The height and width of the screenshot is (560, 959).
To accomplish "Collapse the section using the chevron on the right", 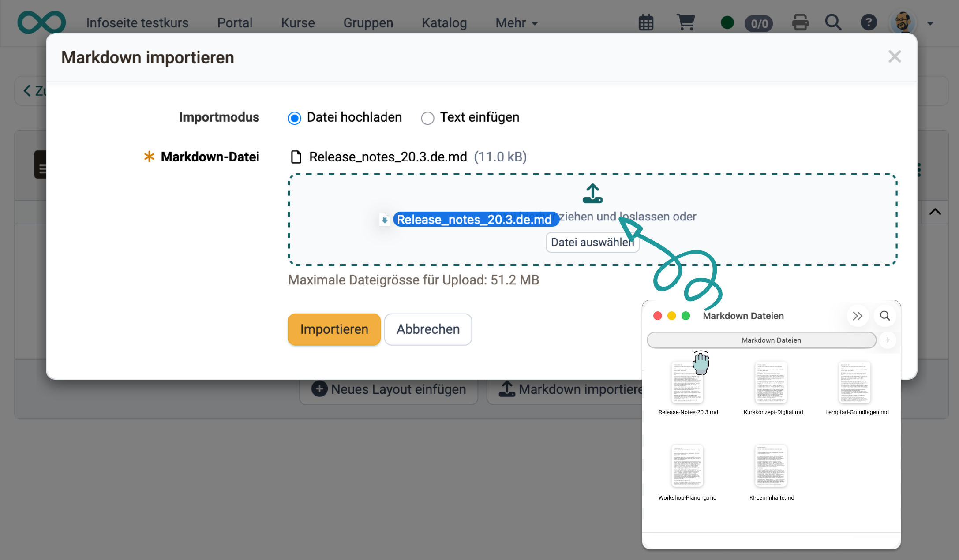I will coord(935,212).
